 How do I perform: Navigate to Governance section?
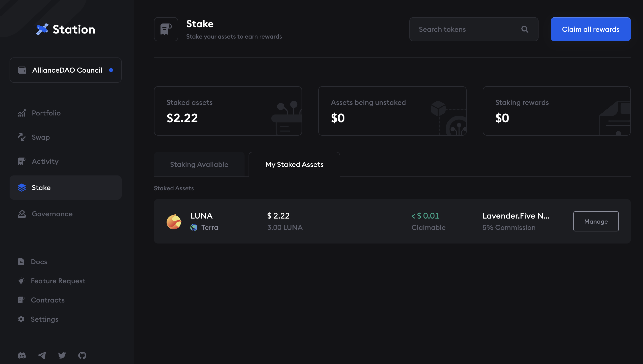click(x=52, y=214)
